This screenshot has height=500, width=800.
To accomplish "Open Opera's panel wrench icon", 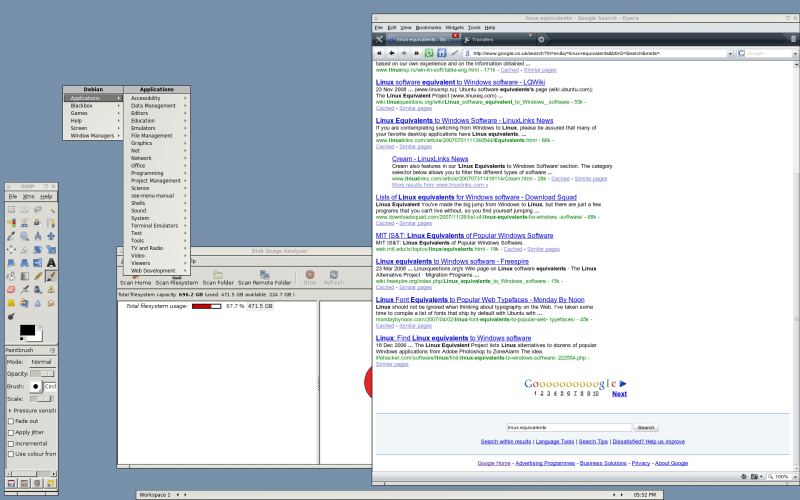I will [379, 39].
